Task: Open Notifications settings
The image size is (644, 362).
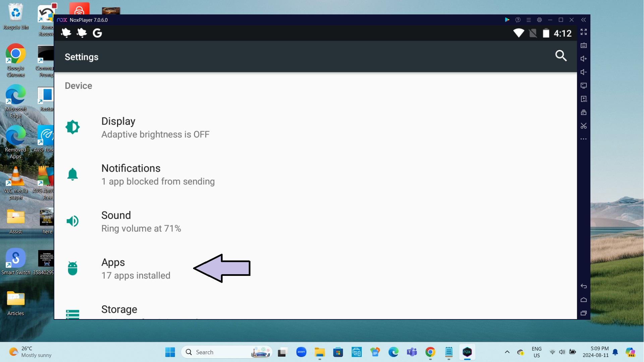Action: pos(130,174)
